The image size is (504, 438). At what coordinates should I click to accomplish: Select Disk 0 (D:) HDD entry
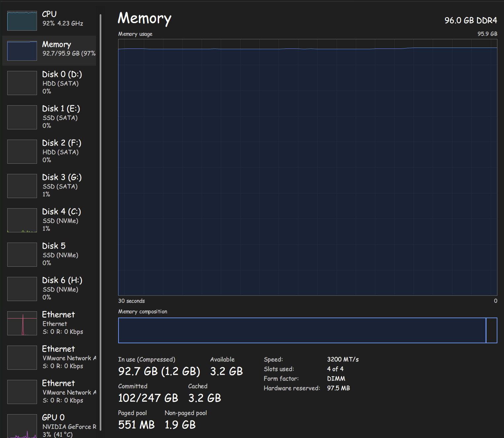tap(49, 83)
